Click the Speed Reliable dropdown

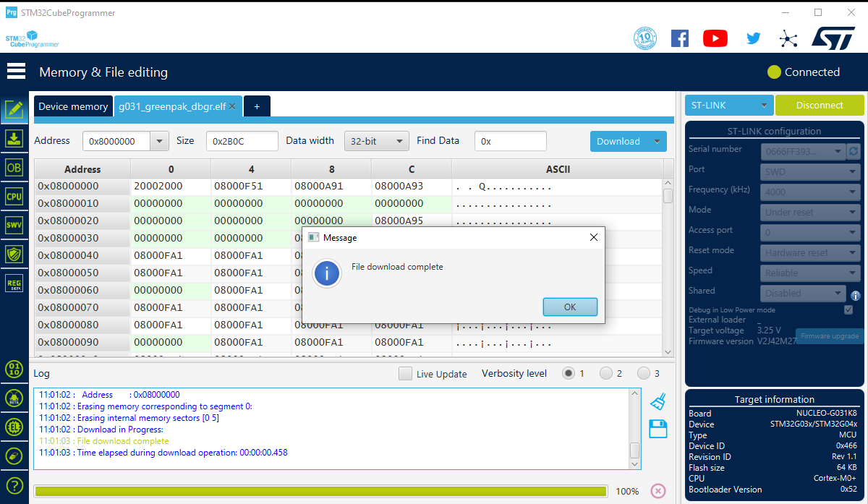tap(810, 273)
